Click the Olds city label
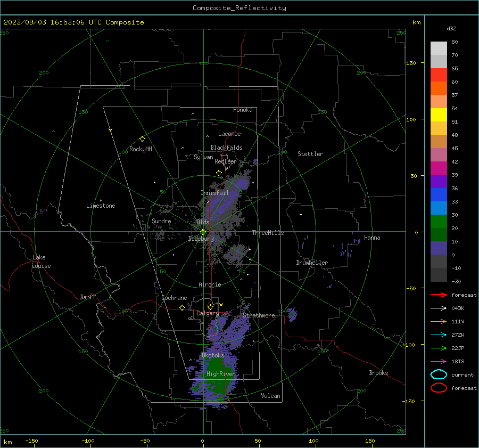The height and width of the screenshot is (448, 479). pos(203,222)
